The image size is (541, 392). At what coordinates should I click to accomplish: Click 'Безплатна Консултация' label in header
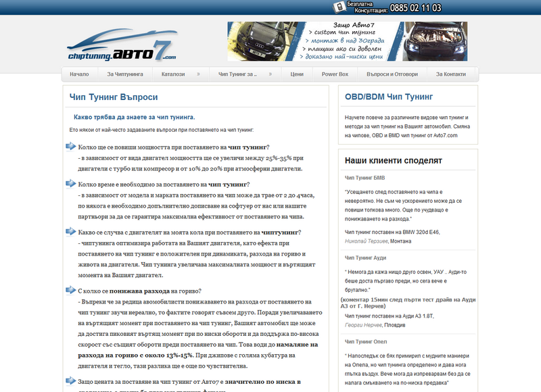click(x=367, y=7)
